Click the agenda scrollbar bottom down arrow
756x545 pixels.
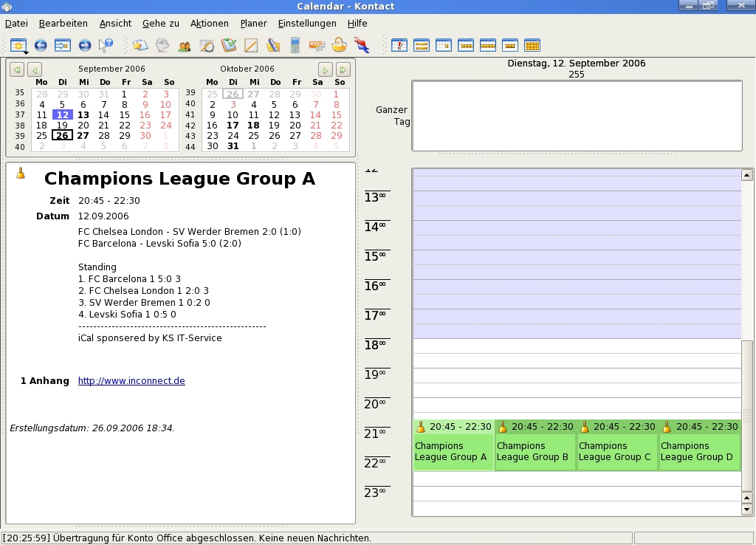[x=747, y=510]
